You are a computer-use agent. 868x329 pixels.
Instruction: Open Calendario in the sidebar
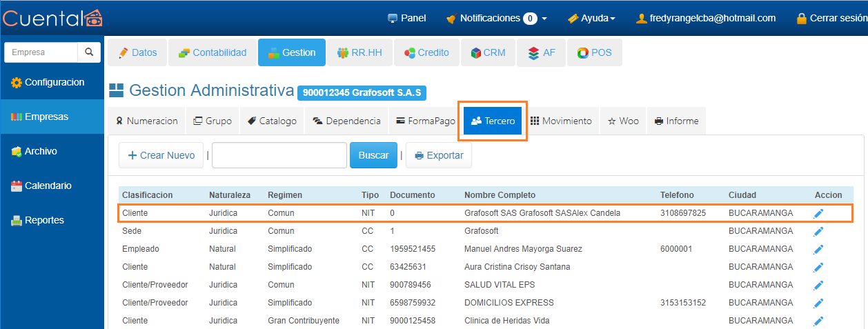tap(48, 186)
